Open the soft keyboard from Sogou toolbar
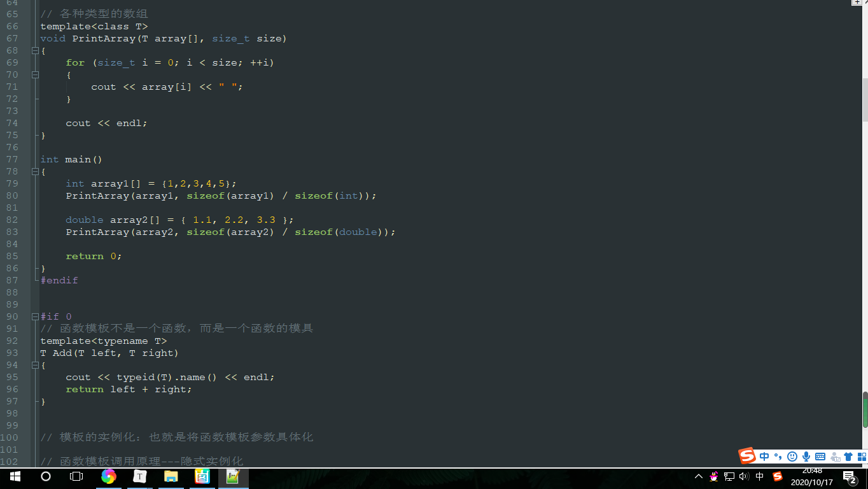The image size is (868, 489). coord(820,457)
